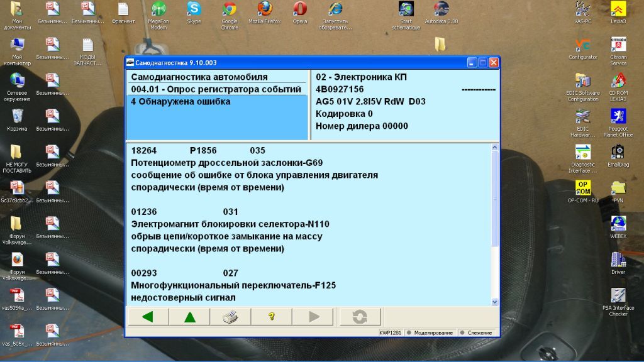Image resolution: width=644 pixels, height=362 pixels.
Task: Select the '4 Обнаружена ошибка' highlighted row
Action: [217, 102]
